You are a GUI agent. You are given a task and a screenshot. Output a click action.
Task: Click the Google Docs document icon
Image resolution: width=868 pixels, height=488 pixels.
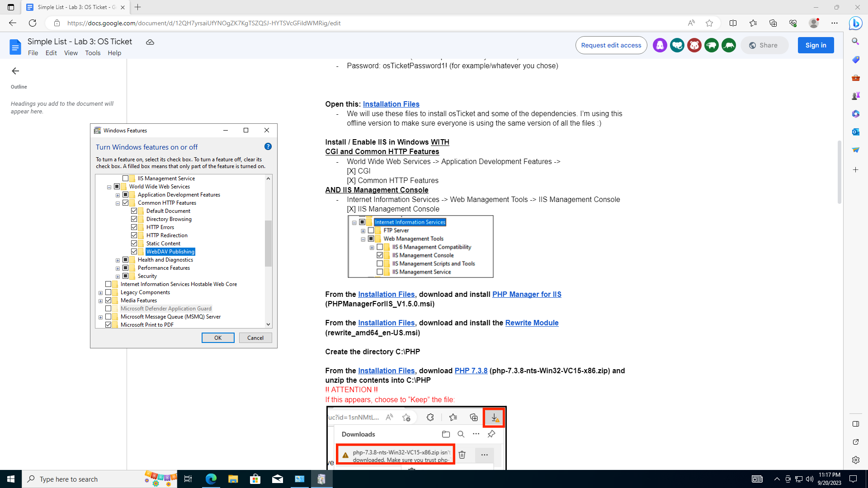[x=15, y=47]
